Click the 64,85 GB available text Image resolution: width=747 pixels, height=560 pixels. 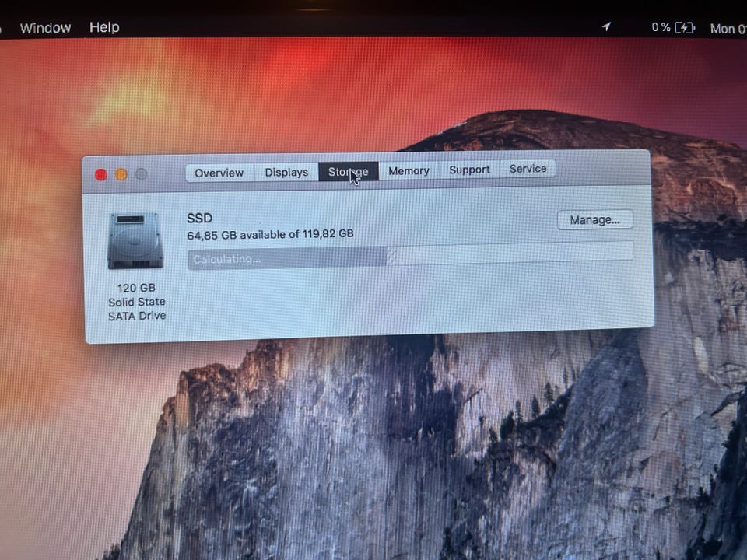pos(270,234)
